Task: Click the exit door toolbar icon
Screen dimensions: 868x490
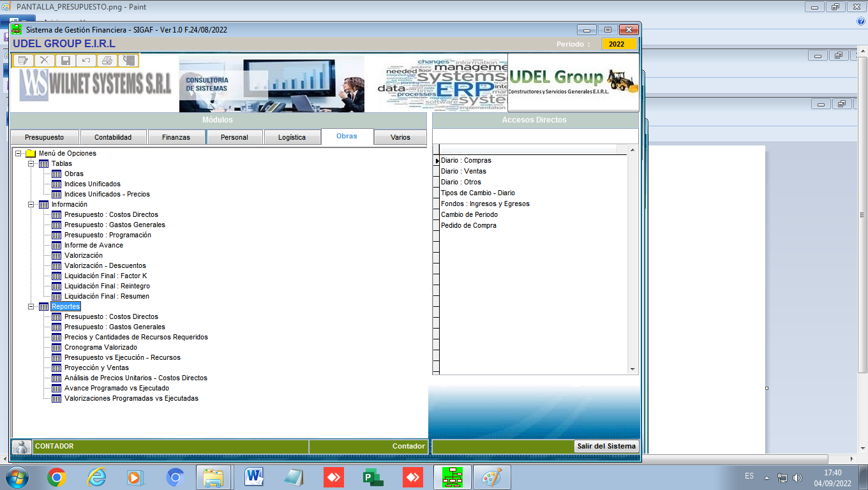Action: 128,61
